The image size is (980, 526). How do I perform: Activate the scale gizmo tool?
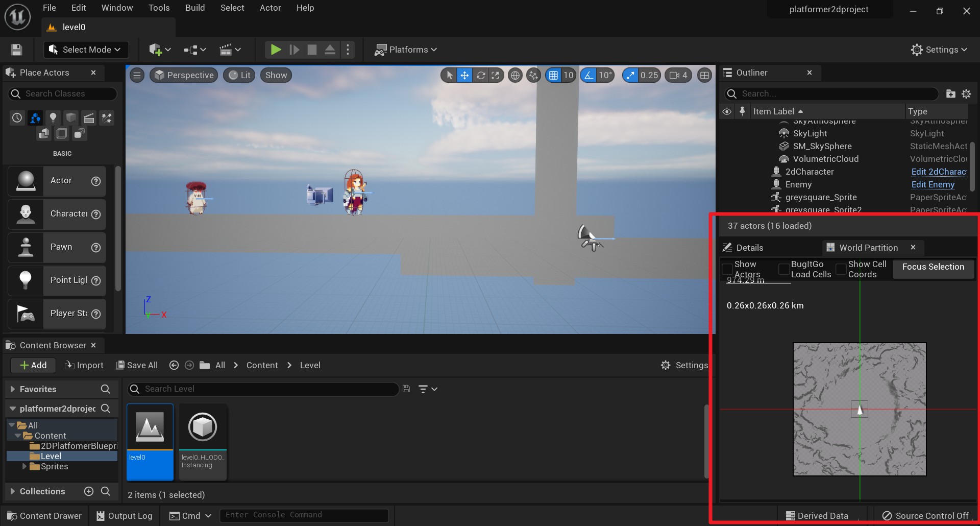496,76
